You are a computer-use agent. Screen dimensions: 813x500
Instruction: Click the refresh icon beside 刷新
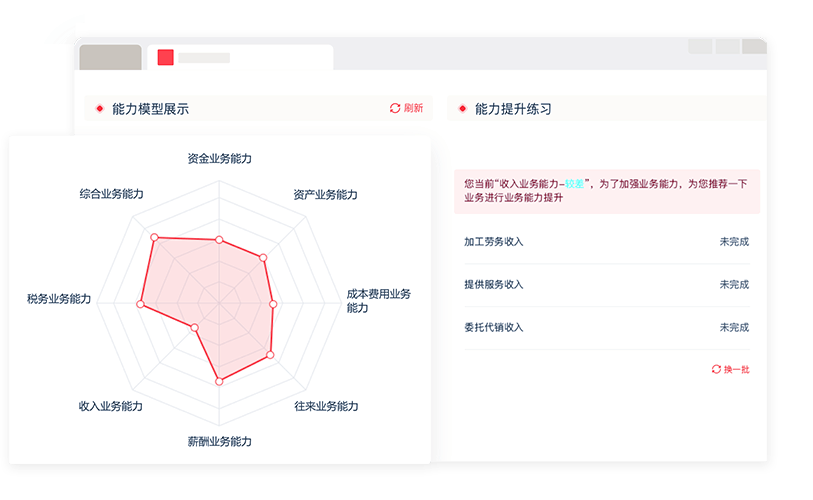tap(395, 108)
